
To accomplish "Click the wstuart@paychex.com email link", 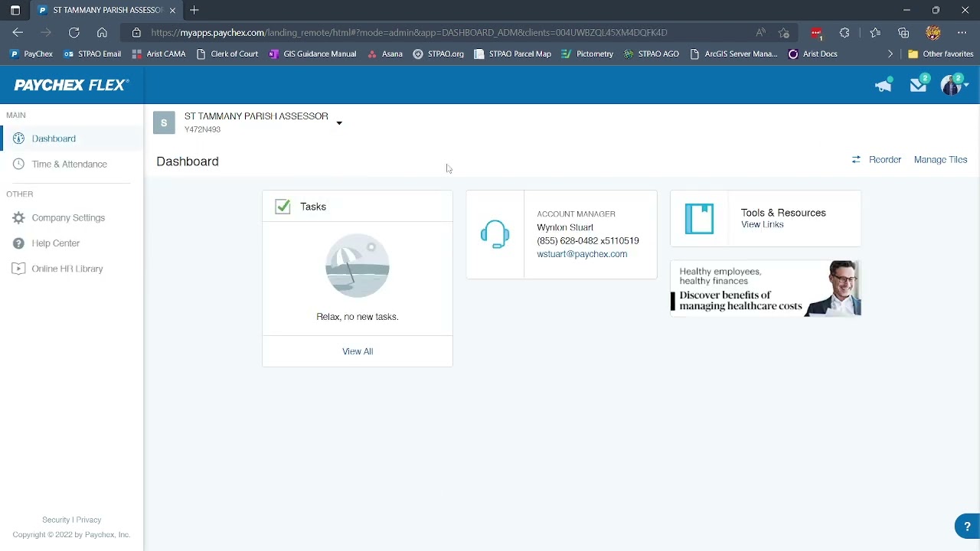I will [582, 254].
